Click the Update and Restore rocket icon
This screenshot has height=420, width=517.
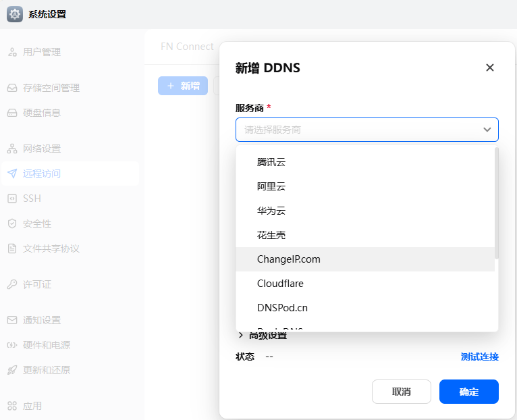[12, 370]
